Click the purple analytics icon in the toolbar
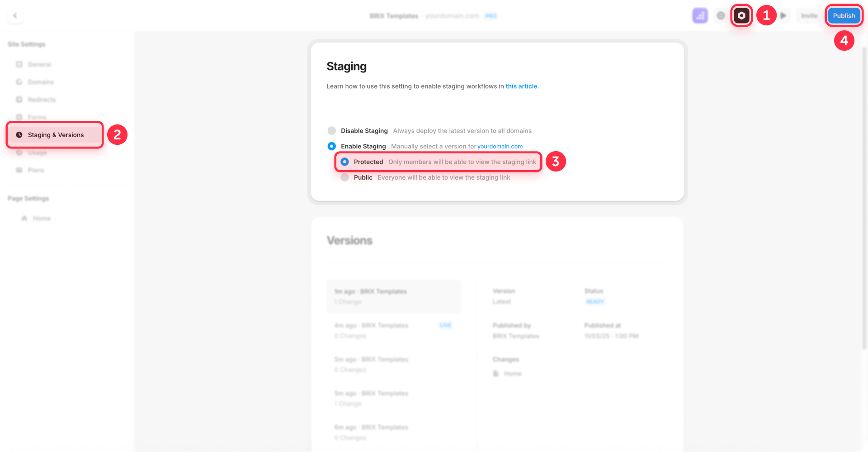The image size is (868, 452). pos(700,15)
